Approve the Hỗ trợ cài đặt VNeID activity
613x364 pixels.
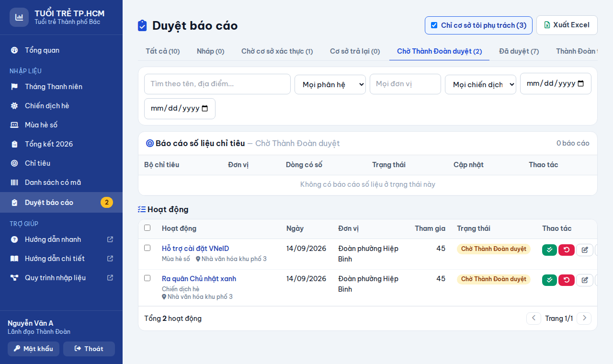pyautogui.click(x=549, y=250)
